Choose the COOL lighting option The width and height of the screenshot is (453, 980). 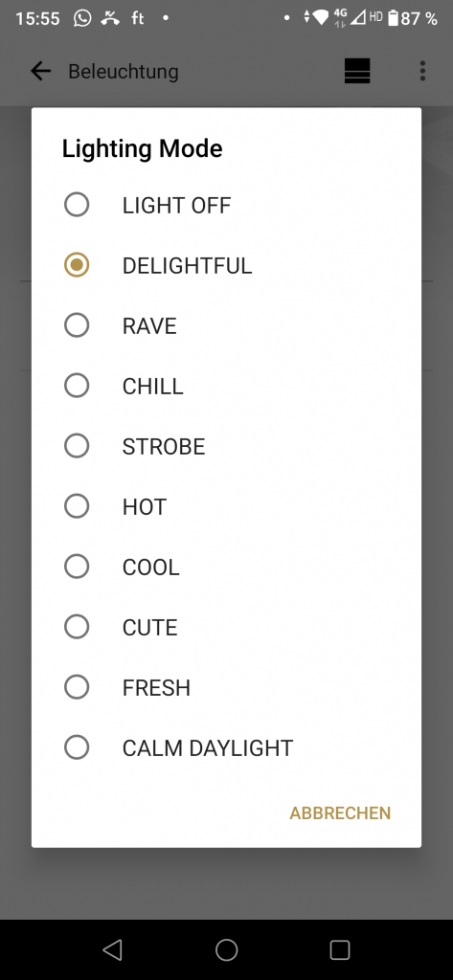[x=226, y=567]
